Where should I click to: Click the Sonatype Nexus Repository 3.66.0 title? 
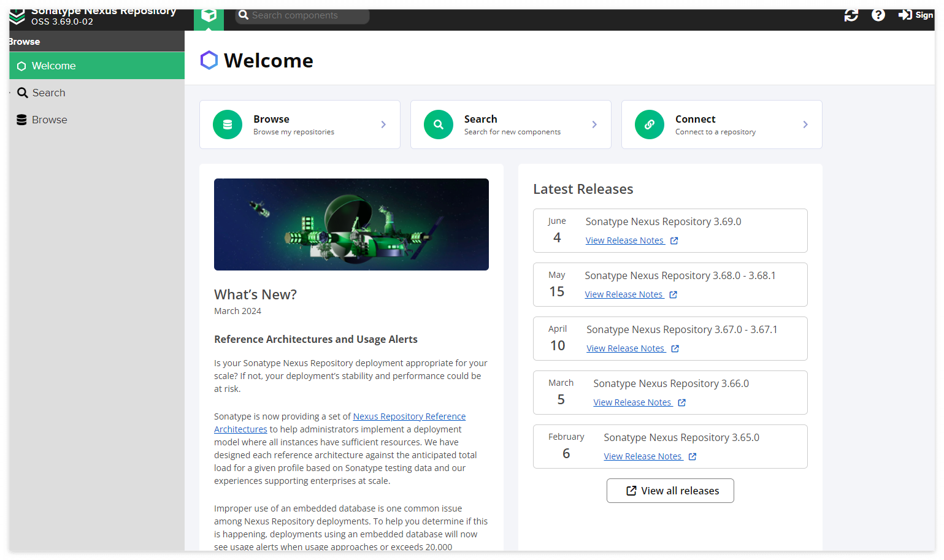tap(671, 383)
